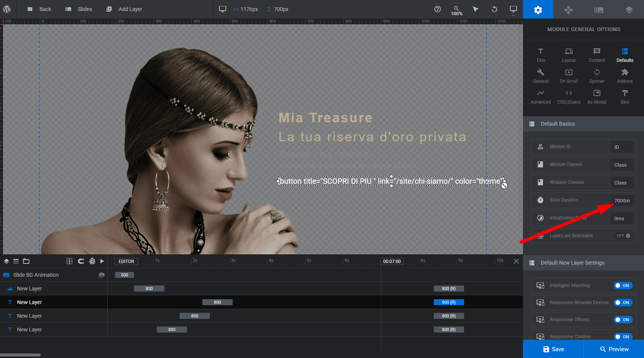Disable Intelligent Inheriting toggle
The image size is (644, 358).
point(623,285)
